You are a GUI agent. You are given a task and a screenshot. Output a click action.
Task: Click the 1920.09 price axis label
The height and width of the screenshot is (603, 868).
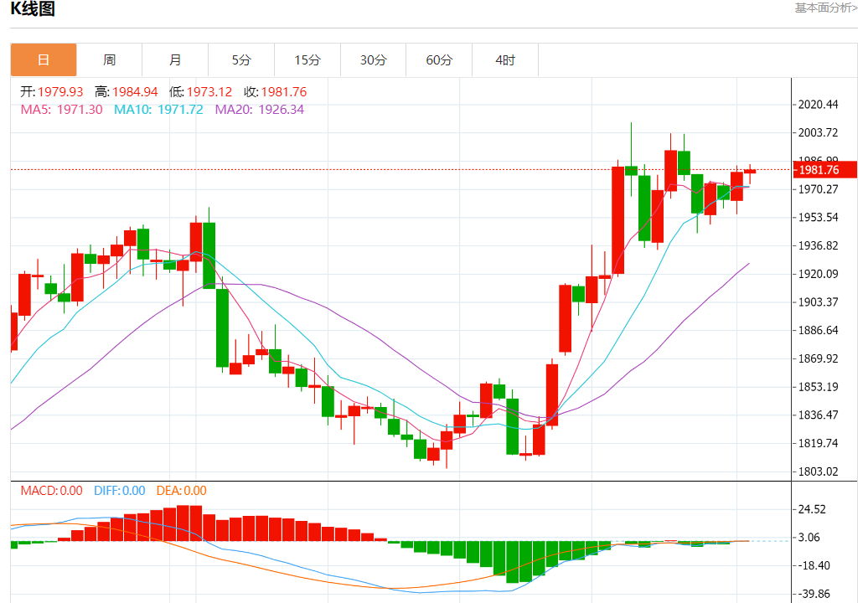tap(819, 274)
